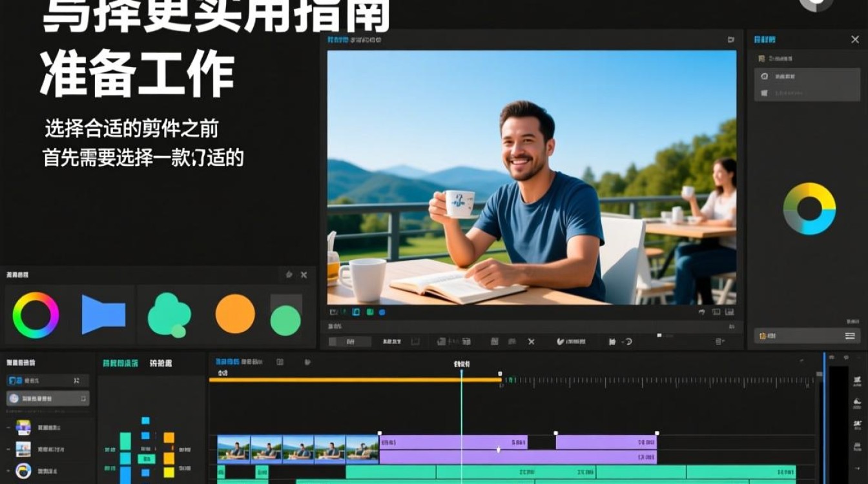The width and height of the screenshot is (868, 484).
Task: Click the cyan-outlined square icon below preview
Action: point(356,312)
